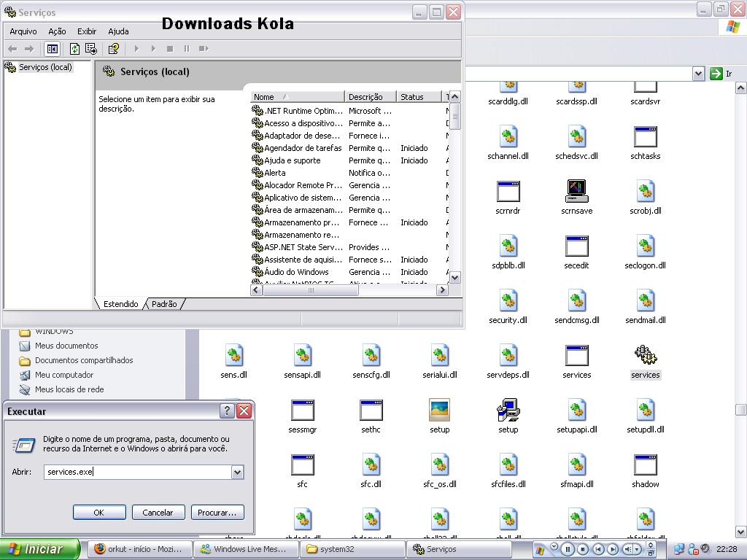Click the network connection tray icon

pos(679,549)
